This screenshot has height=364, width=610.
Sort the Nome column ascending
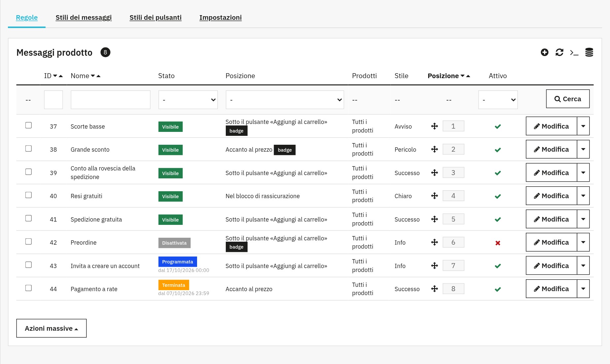98,76
